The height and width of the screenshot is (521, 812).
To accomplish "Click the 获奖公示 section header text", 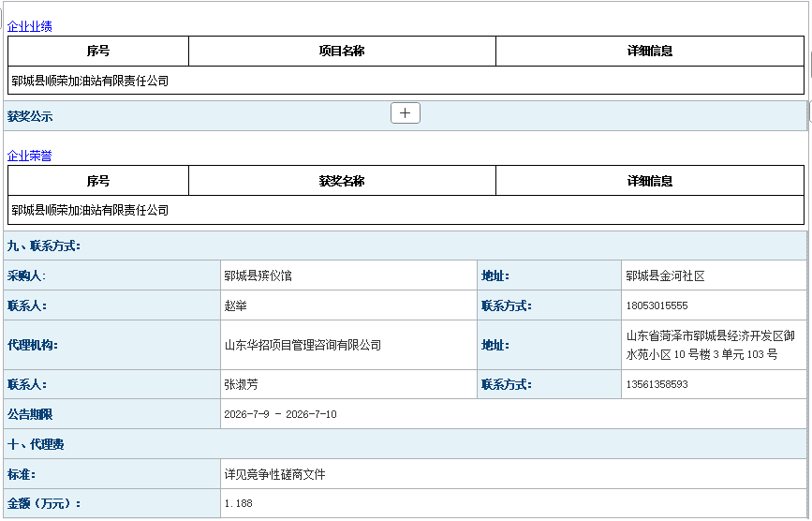I will click(30, 116).
